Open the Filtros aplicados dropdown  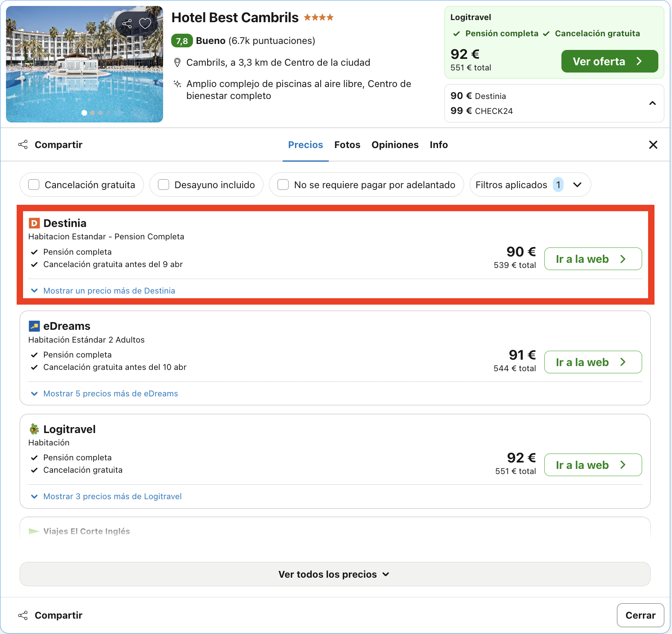coord(530,185)
